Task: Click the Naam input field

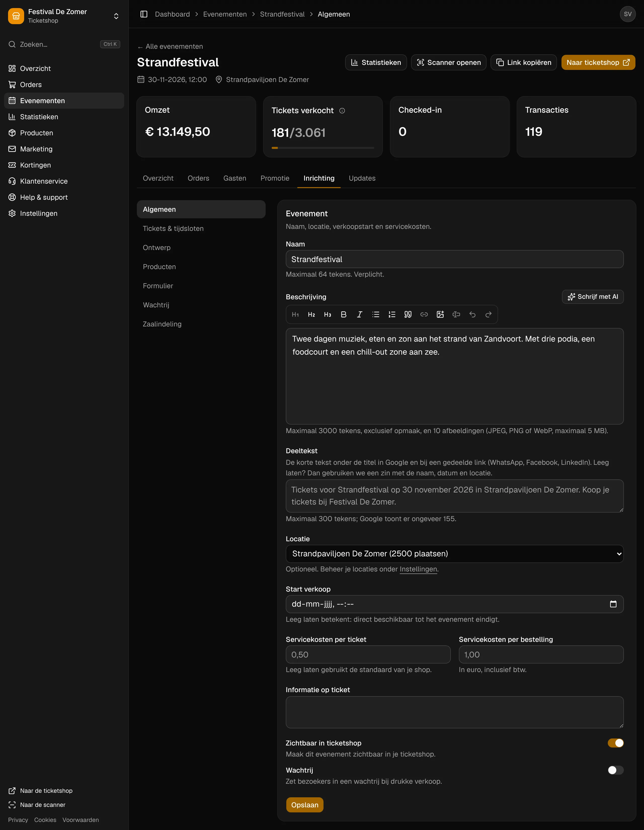Action: (455, 259)
